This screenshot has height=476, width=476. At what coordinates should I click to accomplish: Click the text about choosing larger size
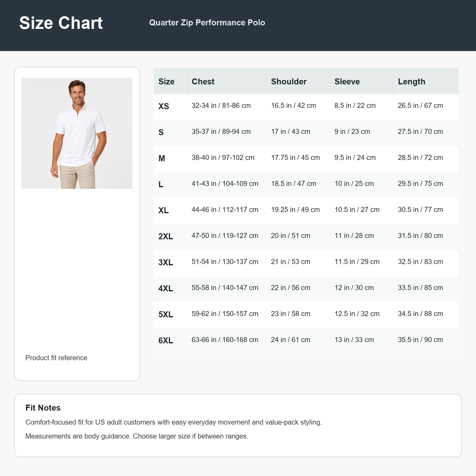[x=137, y=436]
